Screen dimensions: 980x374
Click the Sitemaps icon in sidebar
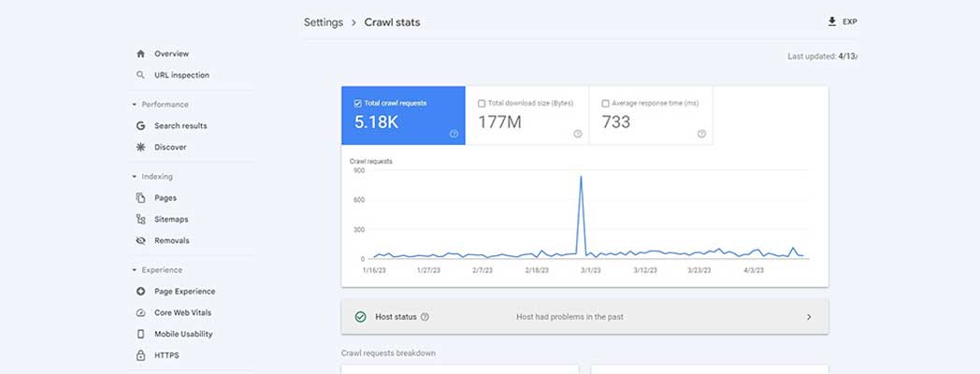click(x=140, y=219)
